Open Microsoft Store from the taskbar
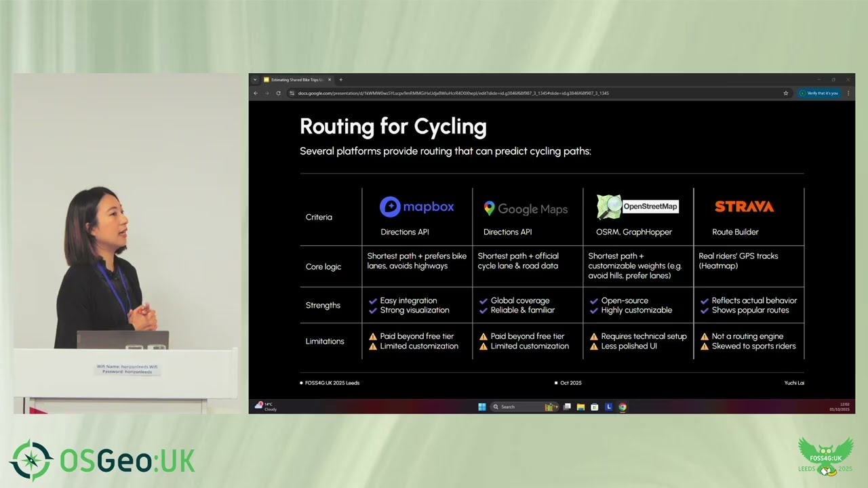This screenshot has height=488, width=868. 595,407
